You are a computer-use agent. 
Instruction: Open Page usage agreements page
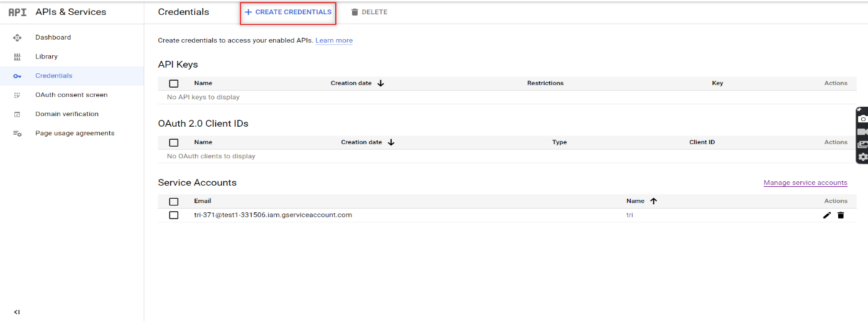pyautogui.click(x=75, y=133)
